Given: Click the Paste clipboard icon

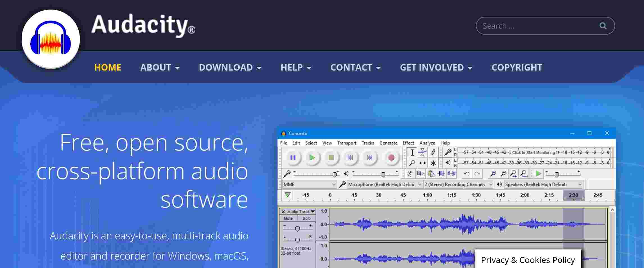Looking at the screenshot, I should click(431, 174).
